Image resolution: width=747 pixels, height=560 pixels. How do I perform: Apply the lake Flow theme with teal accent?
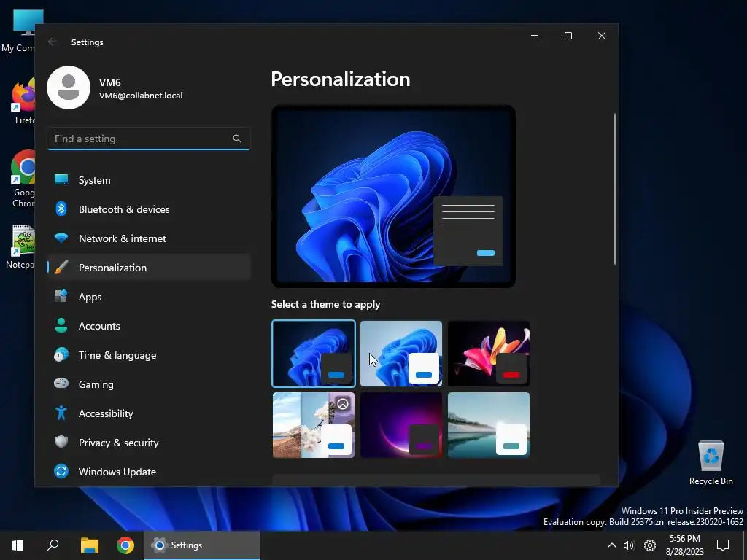click(x=489, y=425)
